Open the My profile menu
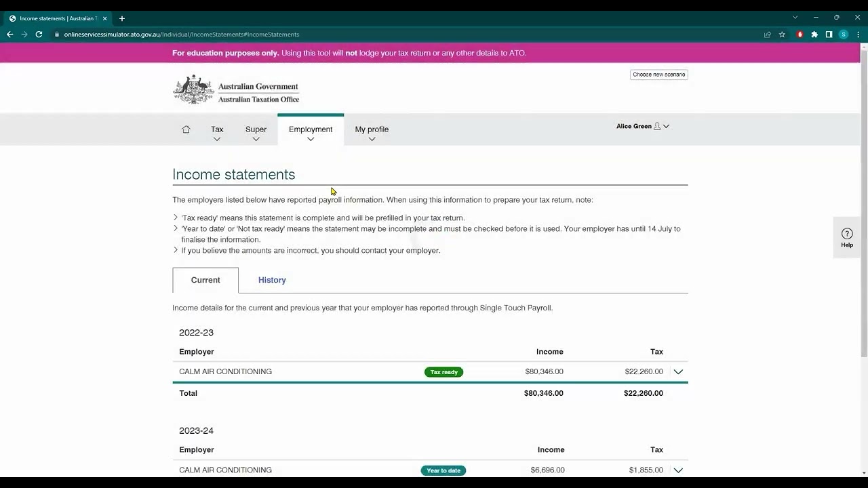 [372, 133]
